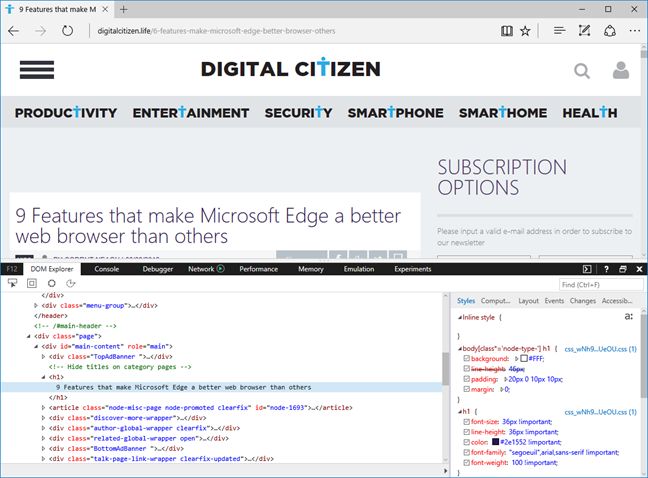Viewport: 648px width, 478px height.
Task: Expand the author-global-wrapper div
Action: [x=43, y=428]
